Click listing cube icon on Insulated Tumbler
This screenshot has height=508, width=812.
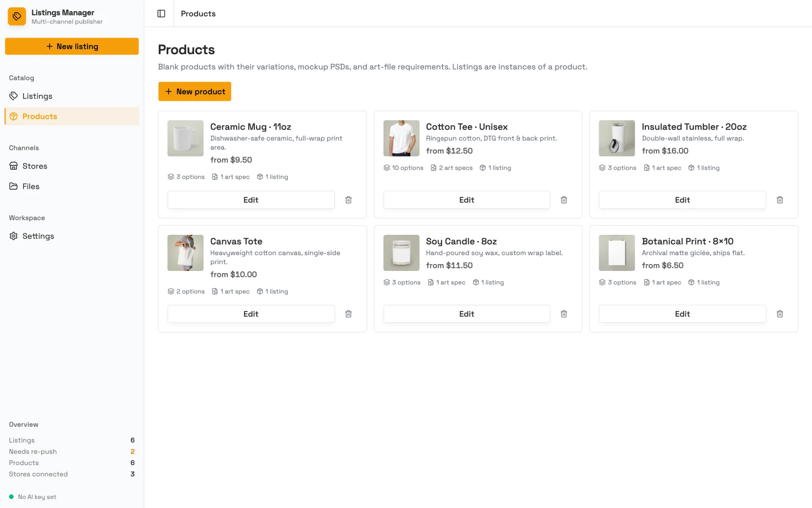pyautogui.click(x=691, y=168)
